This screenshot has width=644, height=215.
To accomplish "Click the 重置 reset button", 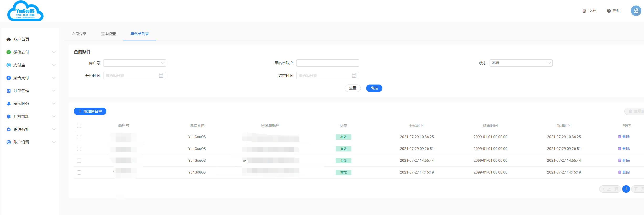I will [353, 88].
